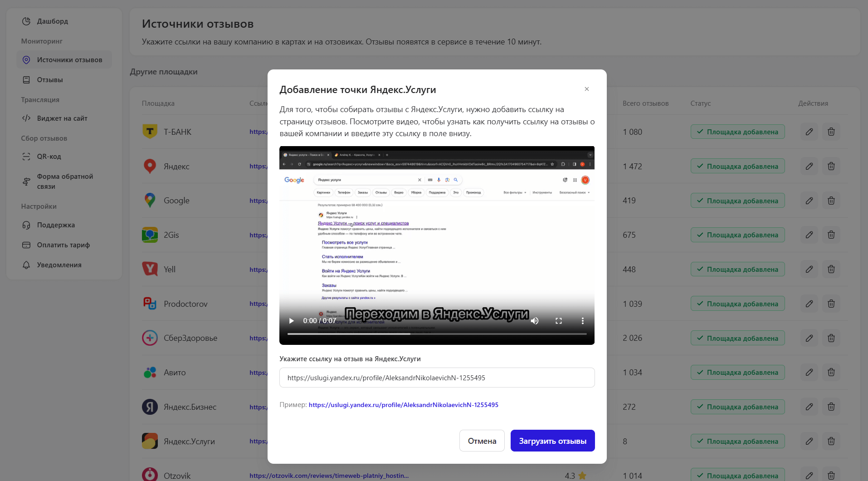Click the pencil icon for Google row
Viewport: 868px width, 481px height.
click(x=809, y=201)
